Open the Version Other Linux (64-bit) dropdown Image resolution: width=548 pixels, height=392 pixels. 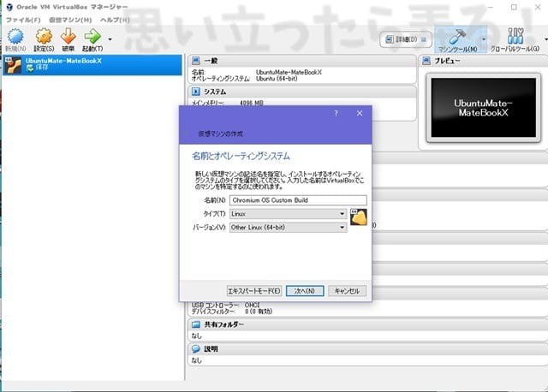pyautogui.click(x=288, y=228)
